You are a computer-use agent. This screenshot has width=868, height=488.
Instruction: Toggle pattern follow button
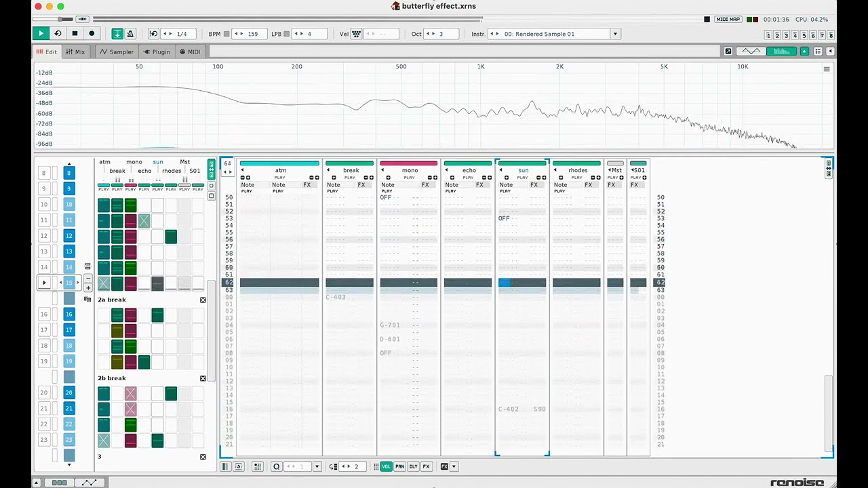coord(117,33)
